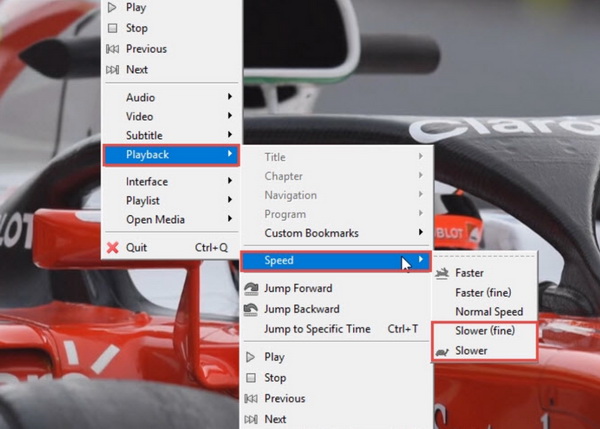Click Play label in main context menu
The height and width of the screenshot is (429, 600).
tap(136, 7)
